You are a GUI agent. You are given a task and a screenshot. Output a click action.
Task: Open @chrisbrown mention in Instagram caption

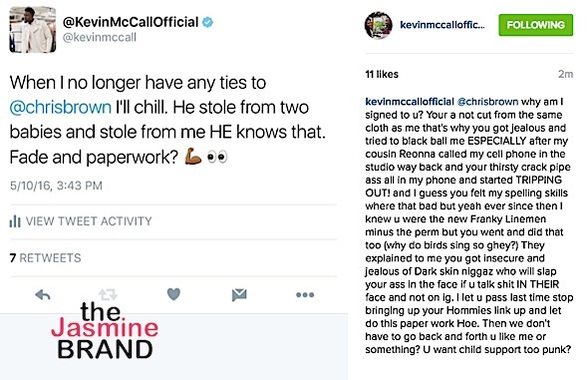coord(488,102)
